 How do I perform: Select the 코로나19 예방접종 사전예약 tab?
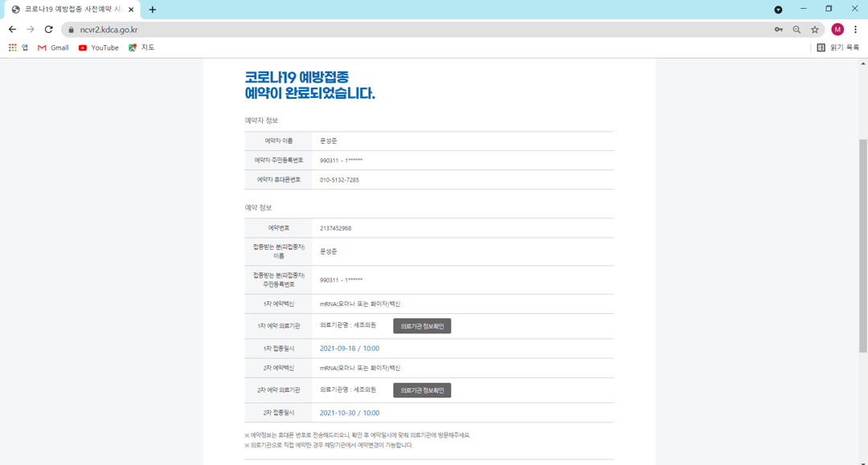tap(72, 10)
